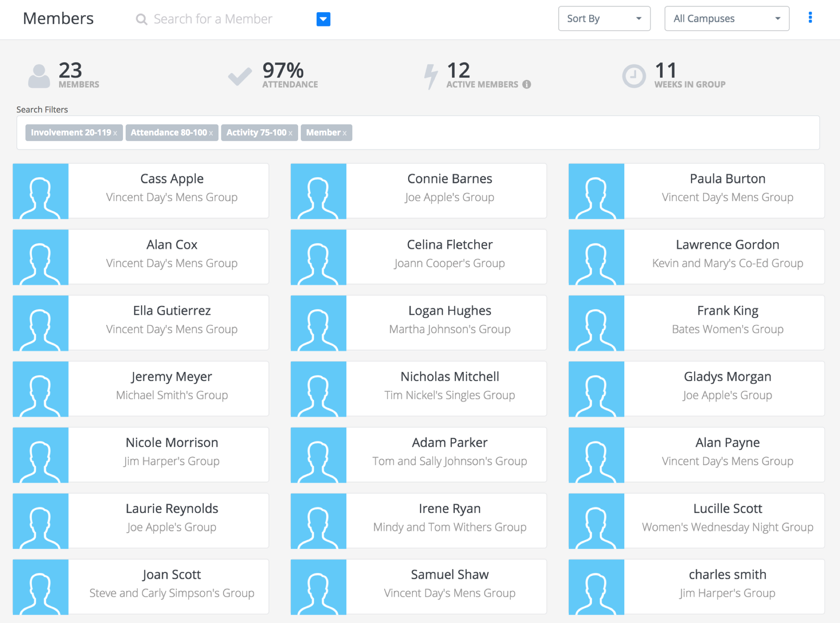Open the Cass Apple member name

(172, 179)
